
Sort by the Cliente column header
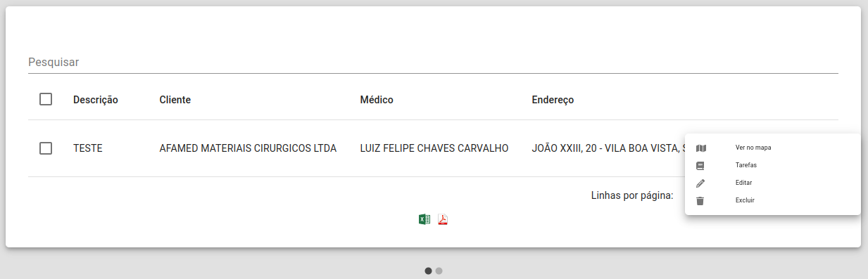coord(175,100)
